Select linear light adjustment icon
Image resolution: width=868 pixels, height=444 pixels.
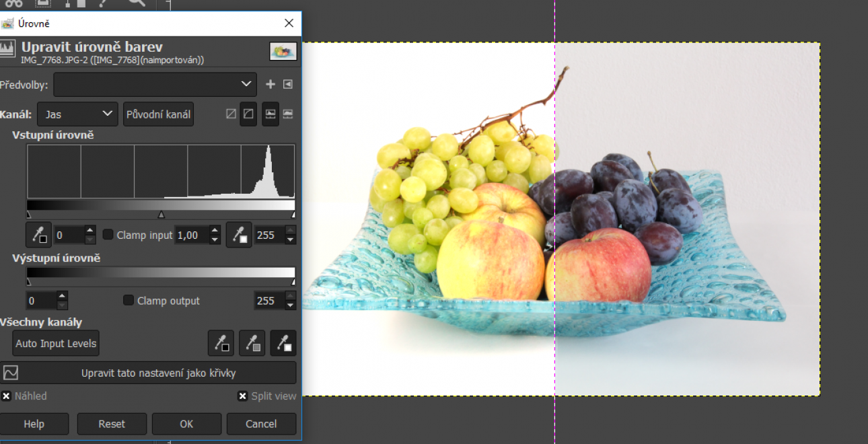(270, 114)
